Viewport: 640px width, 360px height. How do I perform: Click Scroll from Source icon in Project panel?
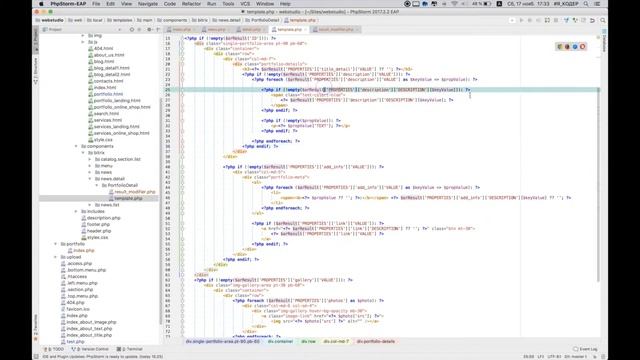tap(131, 29)
